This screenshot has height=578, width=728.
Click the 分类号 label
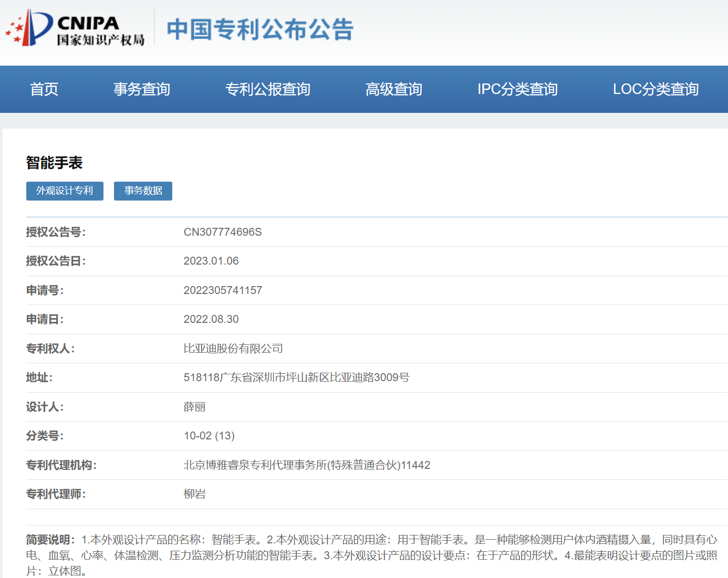coord(45,436)
